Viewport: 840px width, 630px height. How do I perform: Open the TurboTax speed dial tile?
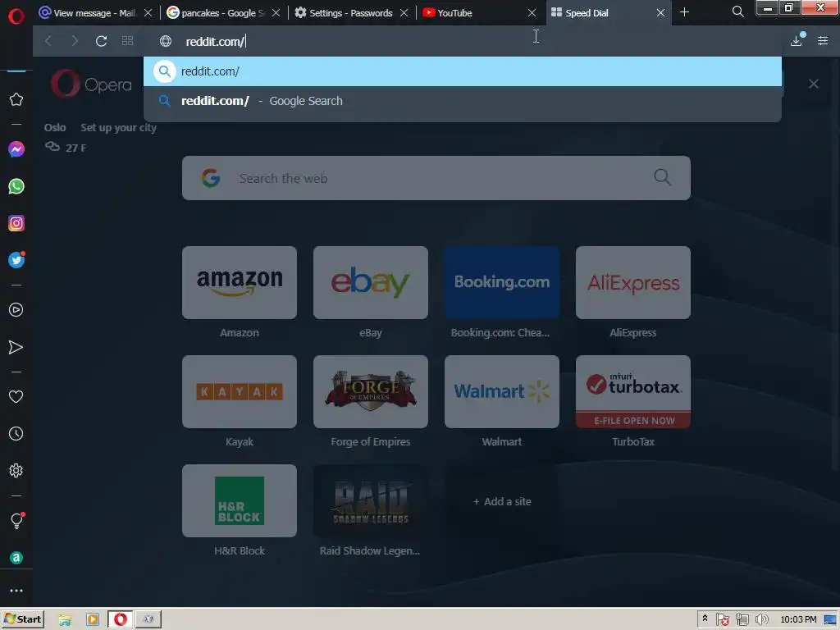click(x=633, y=391)
